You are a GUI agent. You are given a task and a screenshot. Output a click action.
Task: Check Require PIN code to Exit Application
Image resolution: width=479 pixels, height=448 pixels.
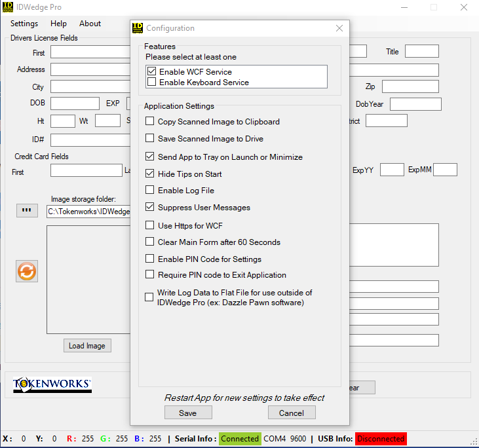[149, 274]
